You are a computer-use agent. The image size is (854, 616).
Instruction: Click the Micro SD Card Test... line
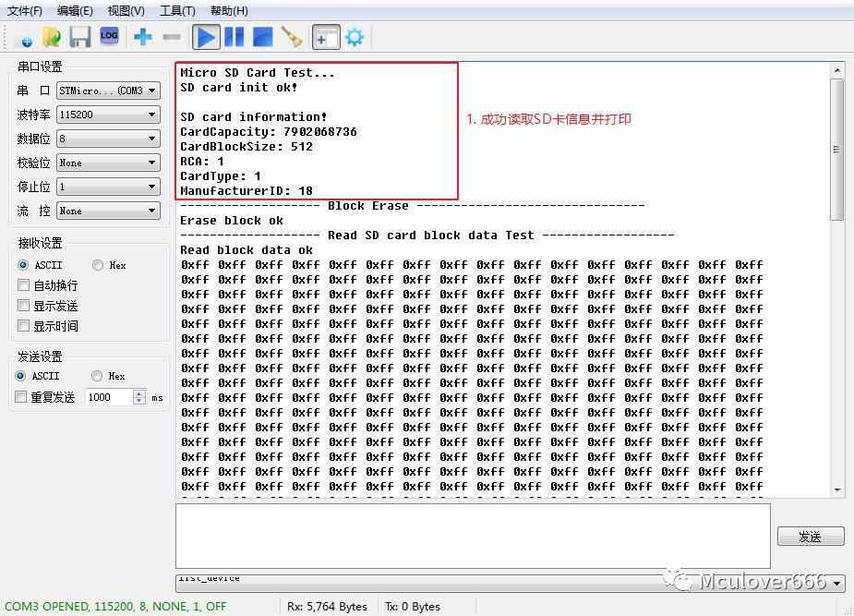[x=258, y=72]
